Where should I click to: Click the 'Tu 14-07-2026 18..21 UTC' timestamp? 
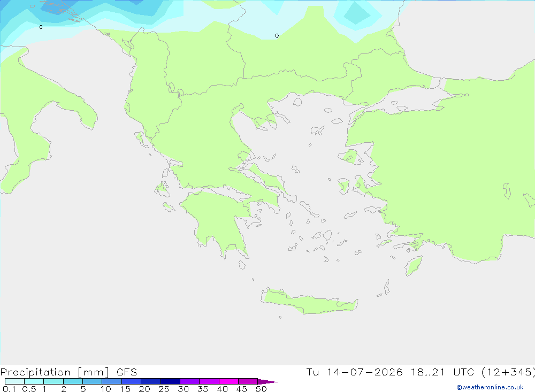(390, 372)
